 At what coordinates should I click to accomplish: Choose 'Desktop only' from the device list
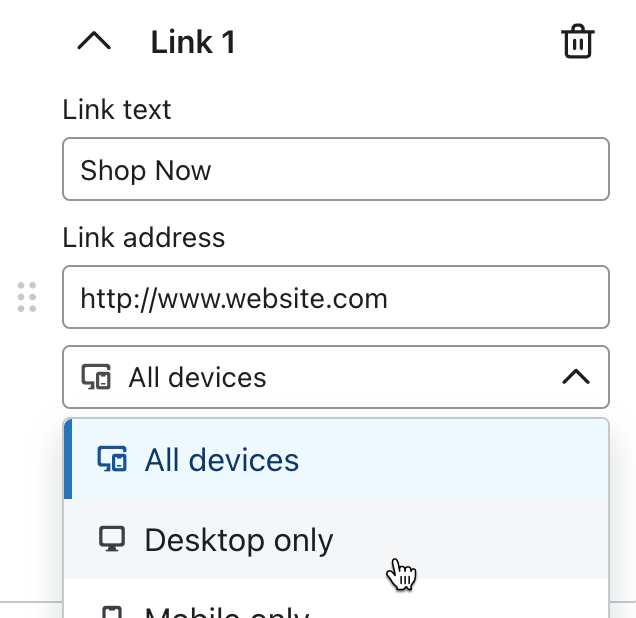pyautogui.click(x=238, y=540)
